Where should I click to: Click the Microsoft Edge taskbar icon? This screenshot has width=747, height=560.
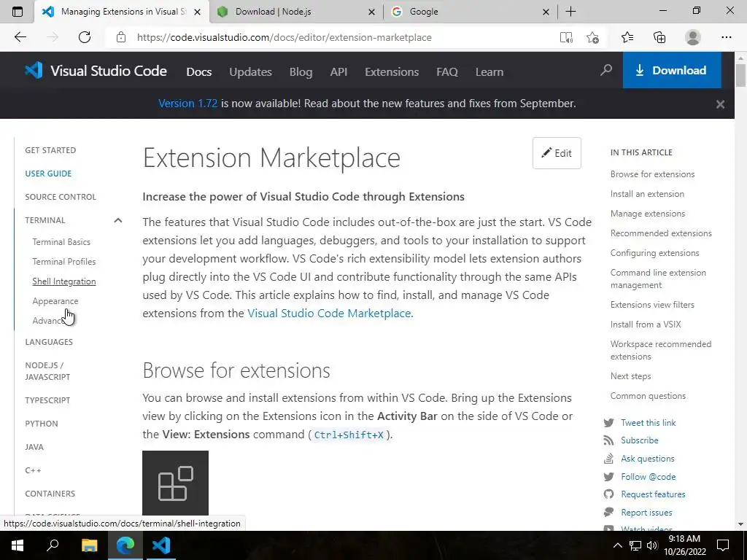[125, 545]
